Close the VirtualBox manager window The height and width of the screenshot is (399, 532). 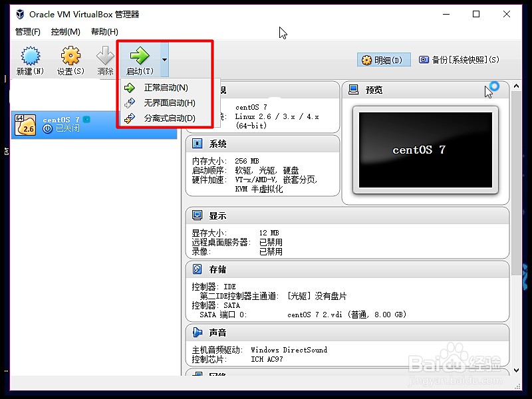tap(507, 14)
